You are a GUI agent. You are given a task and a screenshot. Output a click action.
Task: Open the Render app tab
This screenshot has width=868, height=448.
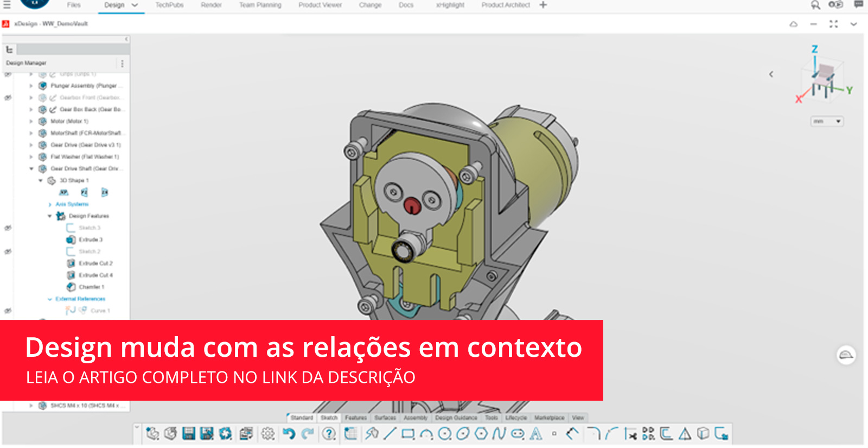211,5
